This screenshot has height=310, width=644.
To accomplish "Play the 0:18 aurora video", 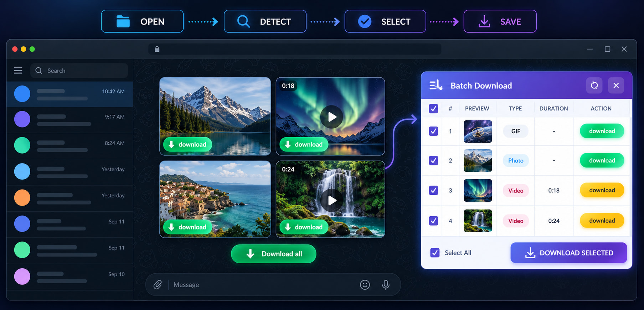I will click(x=331, y=117).
